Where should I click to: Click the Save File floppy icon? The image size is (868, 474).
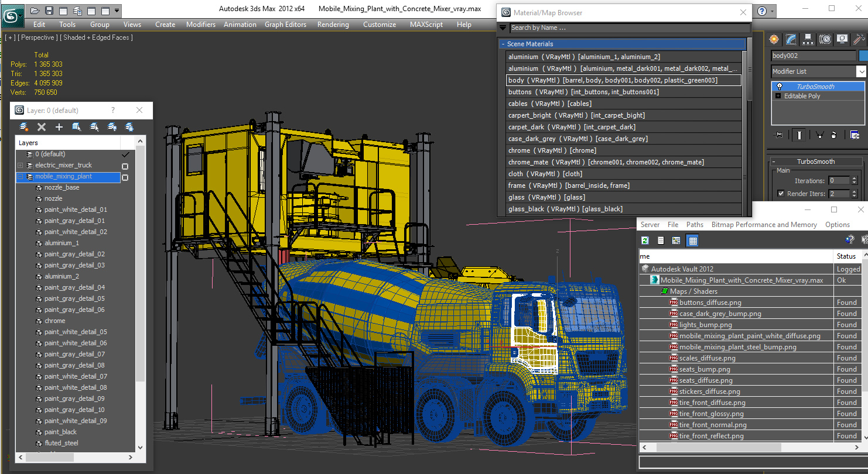[x=49, y=11]
